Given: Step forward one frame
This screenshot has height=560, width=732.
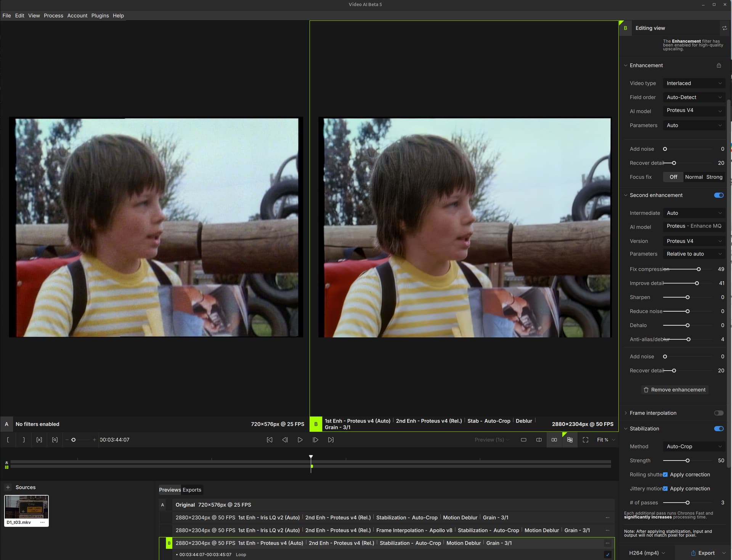Looking at the screenshot, I should [315, 440].
